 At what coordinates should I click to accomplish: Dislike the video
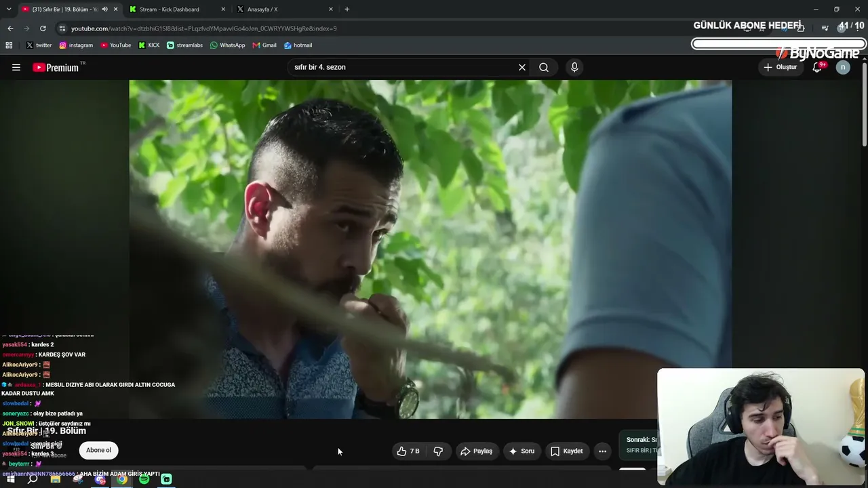tap(438, 451)
